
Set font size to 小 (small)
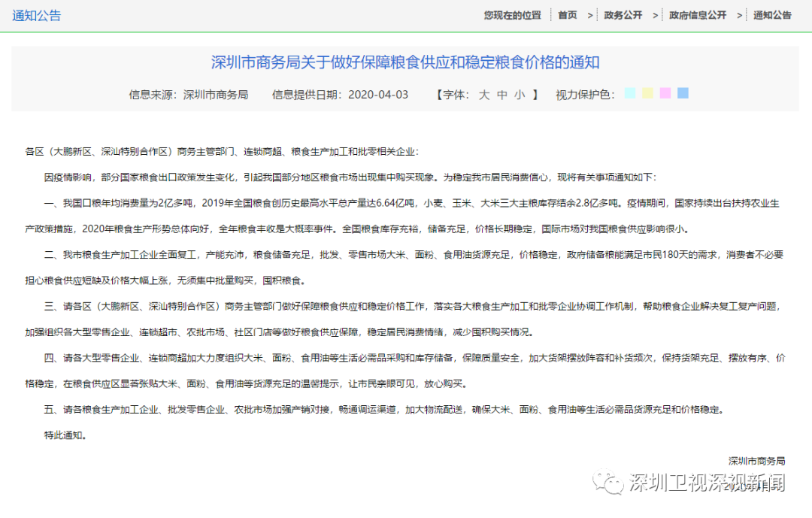point(520,95)
